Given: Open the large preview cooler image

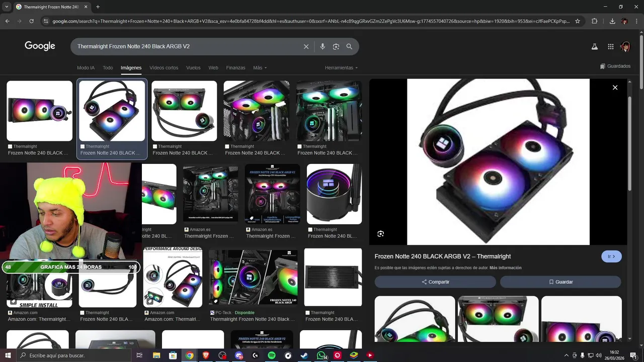Looking at the screenshot, I should [x=498, y=162].
